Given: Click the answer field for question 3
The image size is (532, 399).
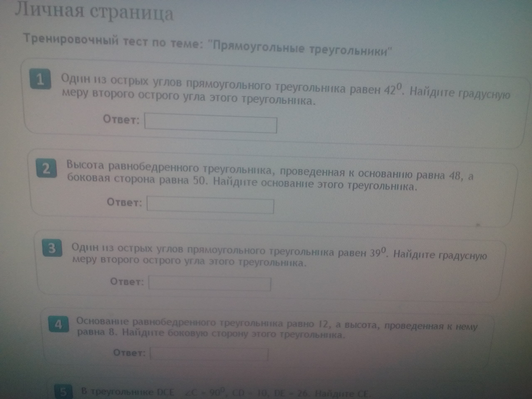Looking at the screenshot, I should [210, 283].
